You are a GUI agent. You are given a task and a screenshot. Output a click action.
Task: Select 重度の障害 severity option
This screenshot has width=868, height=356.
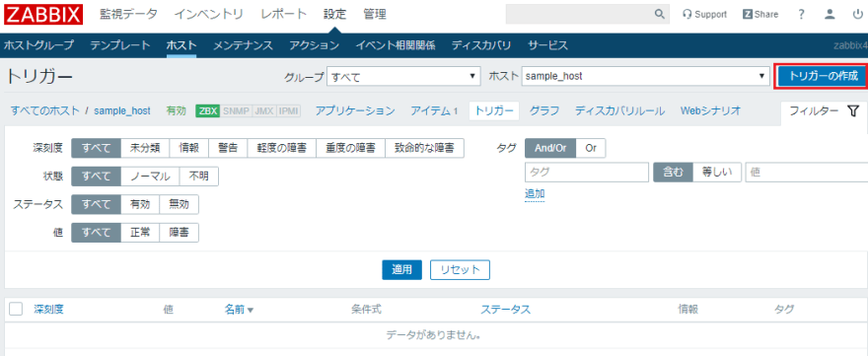tap(350, 148)
